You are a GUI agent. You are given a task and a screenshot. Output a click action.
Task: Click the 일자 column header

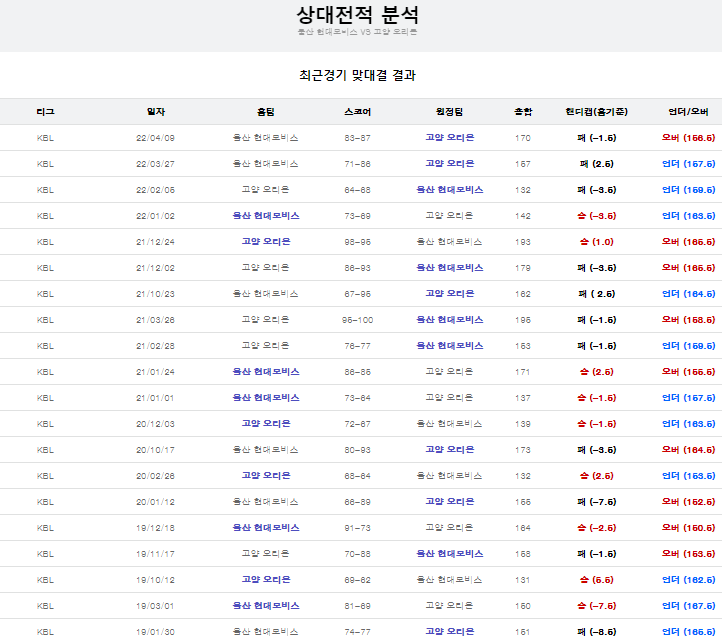click(x=156, y=111)
